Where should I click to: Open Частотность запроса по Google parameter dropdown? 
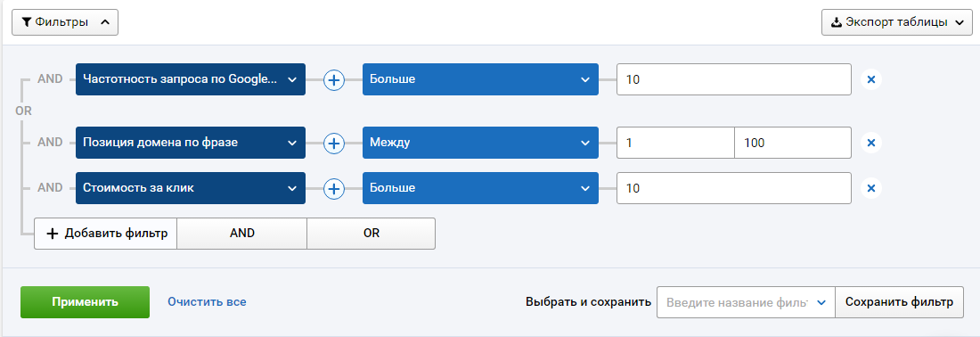(x=191, y=79)
